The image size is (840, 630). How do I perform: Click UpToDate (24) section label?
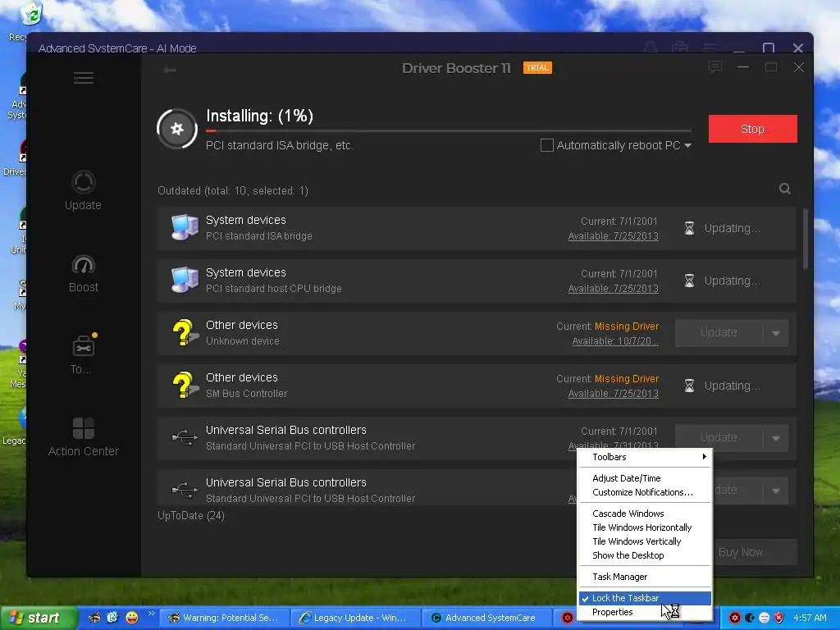(190, 515)
